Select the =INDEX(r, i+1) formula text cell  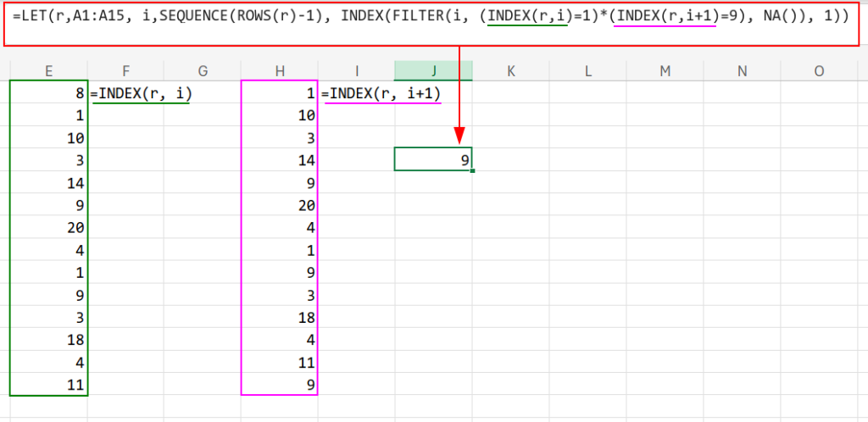pyautogui.click(x=381, y=94)
